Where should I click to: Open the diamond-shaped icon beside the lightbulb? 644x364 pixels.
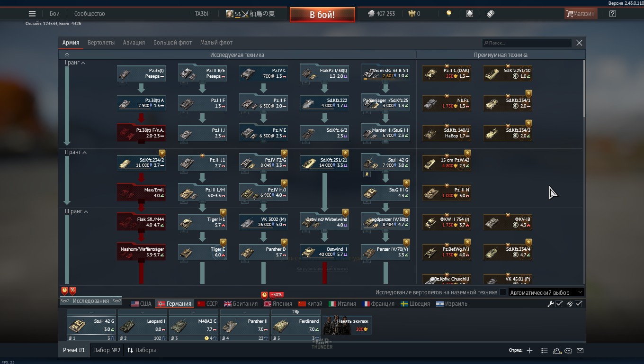tap(469, 14)
